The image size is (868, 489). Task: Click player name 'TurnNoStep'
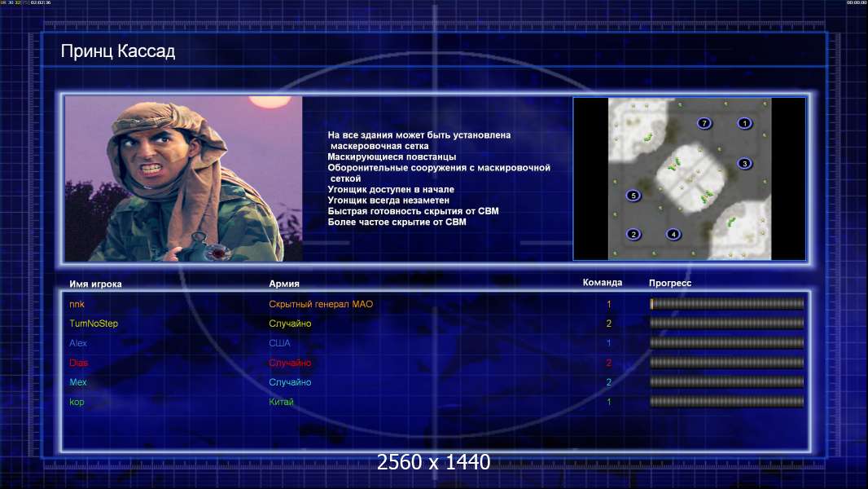(94, 324)
